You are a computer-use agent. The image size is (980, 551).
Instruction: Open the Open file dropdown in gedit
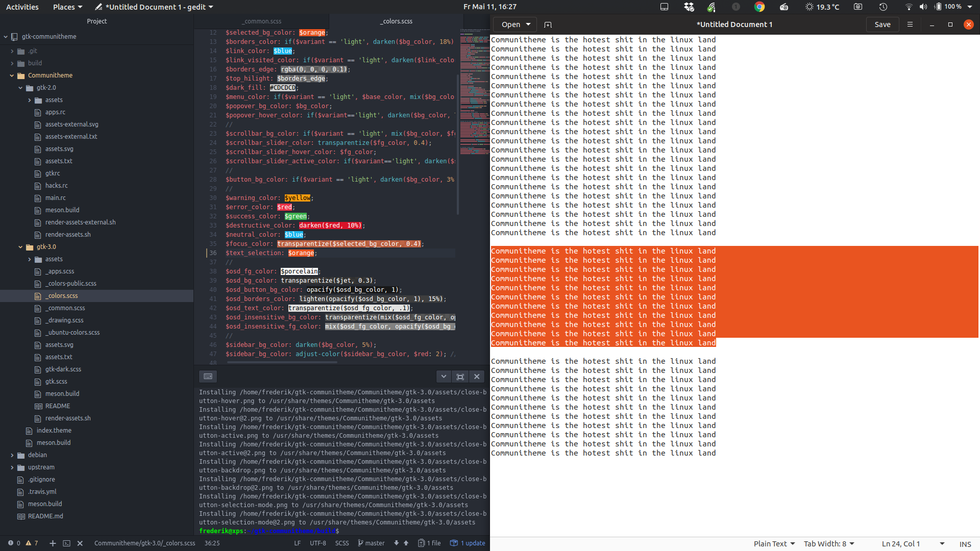[x=514, y=24]
